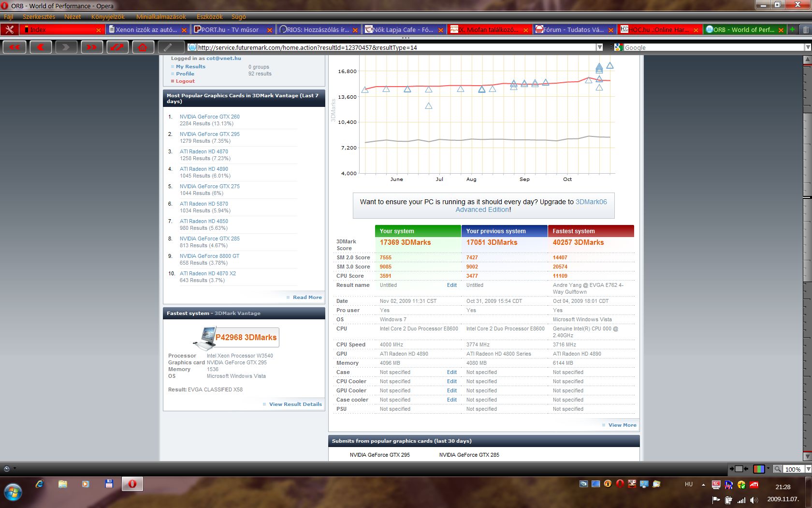
Task: Open NVIDIA GeForce GTX 260 link
Action: pyautogui.click(x=209, y=117)
